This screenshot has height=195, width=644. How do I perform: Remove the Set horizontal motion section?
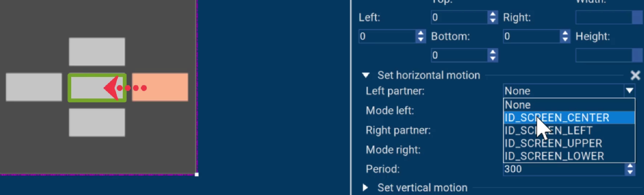click(635, 75)
